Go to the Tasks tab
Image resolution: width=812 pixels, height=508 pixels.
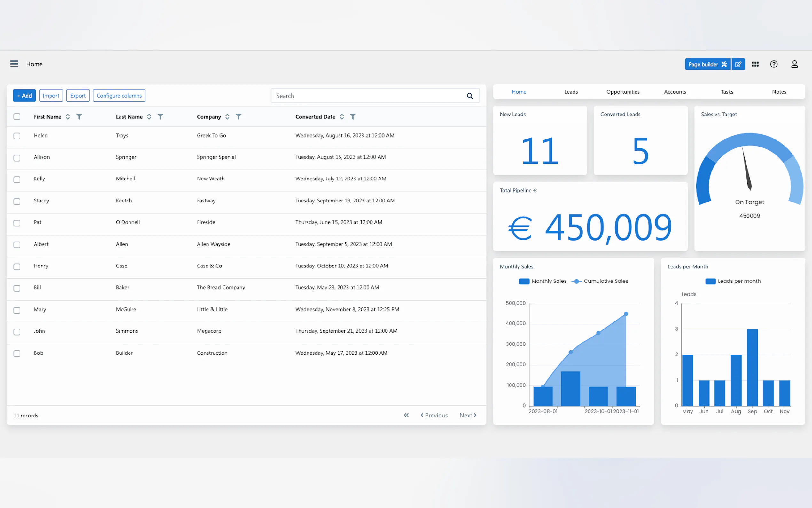(727, 92)
